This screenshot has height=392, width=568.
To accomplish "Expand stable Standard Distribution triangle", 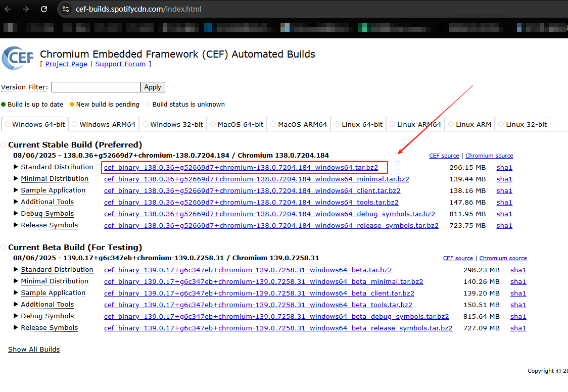I will 16,167.
